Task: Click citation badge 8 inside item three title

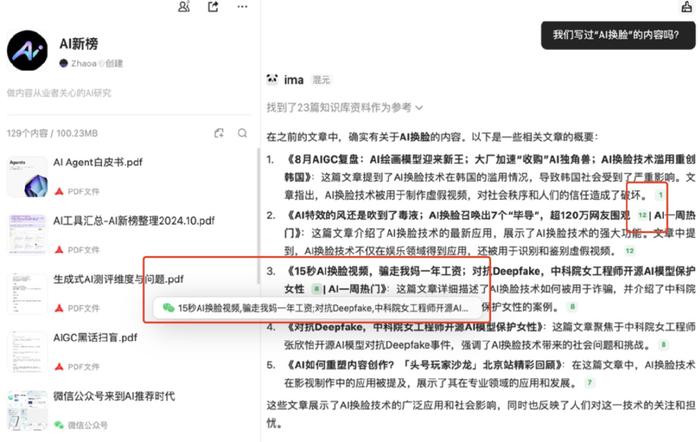Action: point(316,289)
